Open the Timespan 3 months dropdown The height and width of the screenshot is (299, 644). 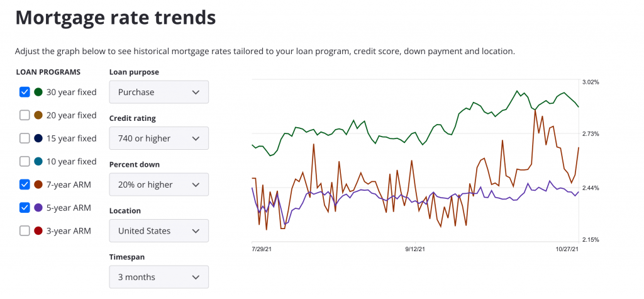coord(158,277)
